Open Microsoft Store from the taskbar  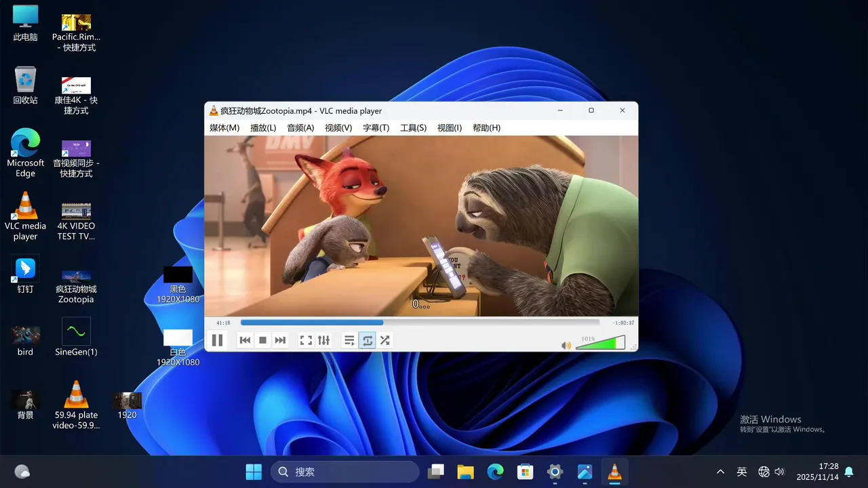525,472
